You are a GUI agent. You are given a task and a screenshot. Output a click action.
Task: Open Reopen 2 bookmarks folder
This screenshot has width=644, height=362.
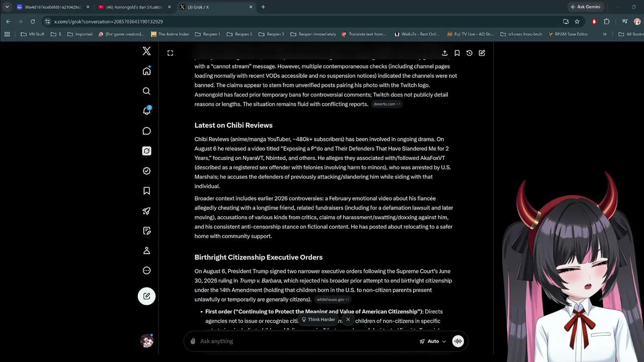(239, 34)
